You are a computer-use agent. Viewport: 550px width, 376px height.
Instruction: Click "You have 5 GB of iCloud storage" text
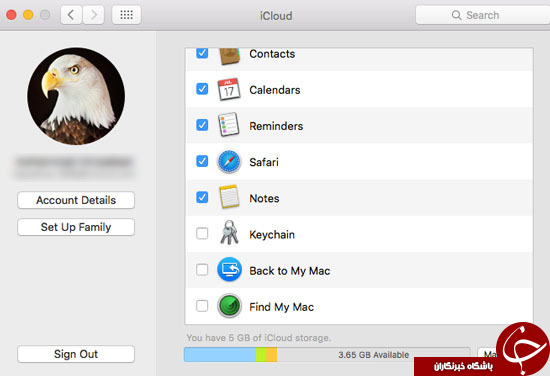coord(259,338)
